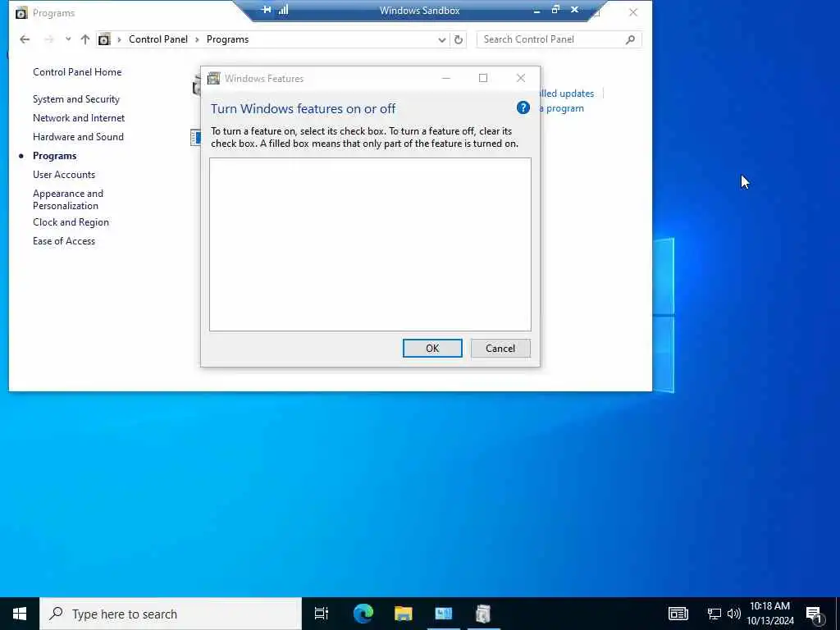Click the help question mark icon in Windows Features
This screenshot has width=840, height=630.
point(523,107)
